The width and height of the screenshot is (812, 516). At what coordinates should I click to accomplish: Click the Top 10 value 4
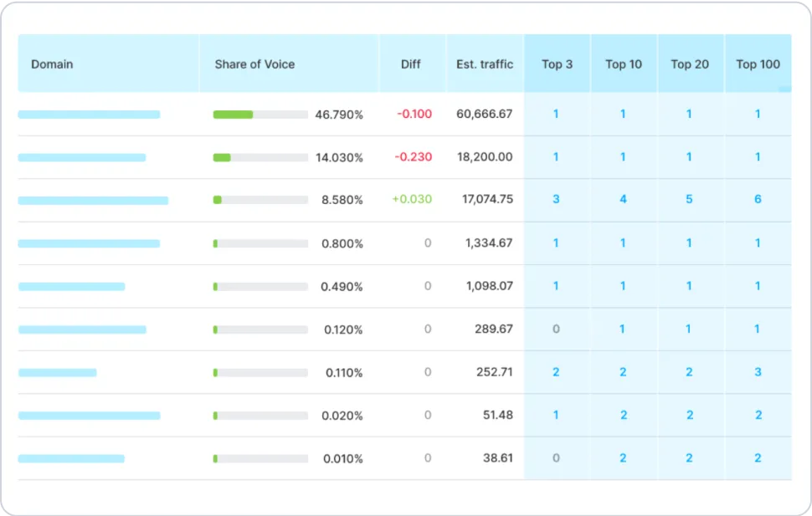click(x=623, y=200)
